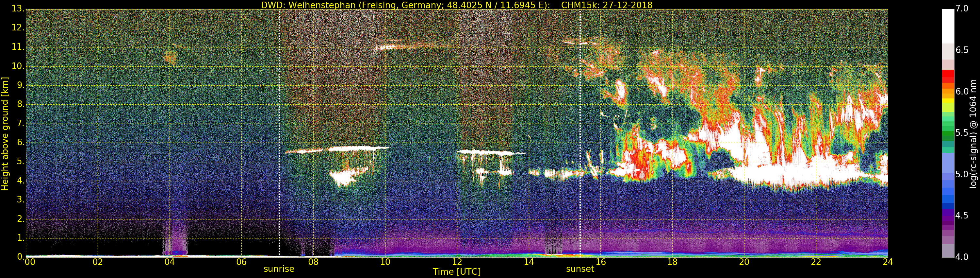Click the colorbar tick label '4.0'
This screenshot has height=278, width=980.
(962, 257)
